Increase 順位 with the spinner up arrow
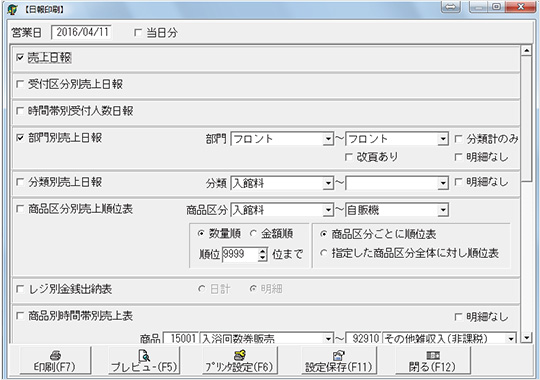This screenshot has height=380, width=540. point(263,251)
